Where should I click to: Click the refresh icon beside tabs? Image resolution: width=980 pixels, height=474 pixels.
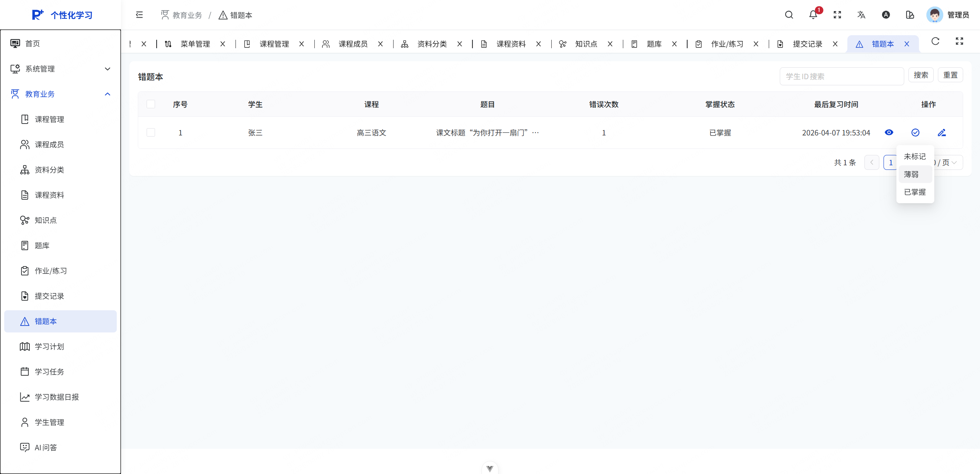coord(935,41)
